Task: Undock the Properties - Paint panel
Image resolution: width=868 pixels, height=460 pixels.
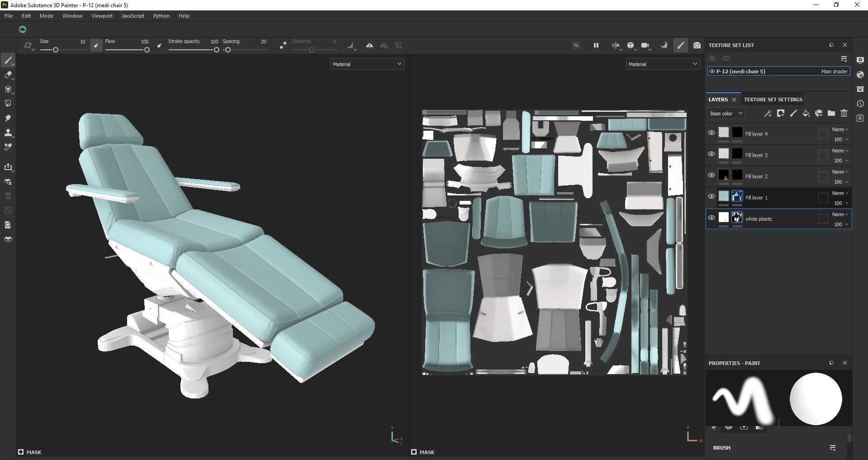Action: 831,363
